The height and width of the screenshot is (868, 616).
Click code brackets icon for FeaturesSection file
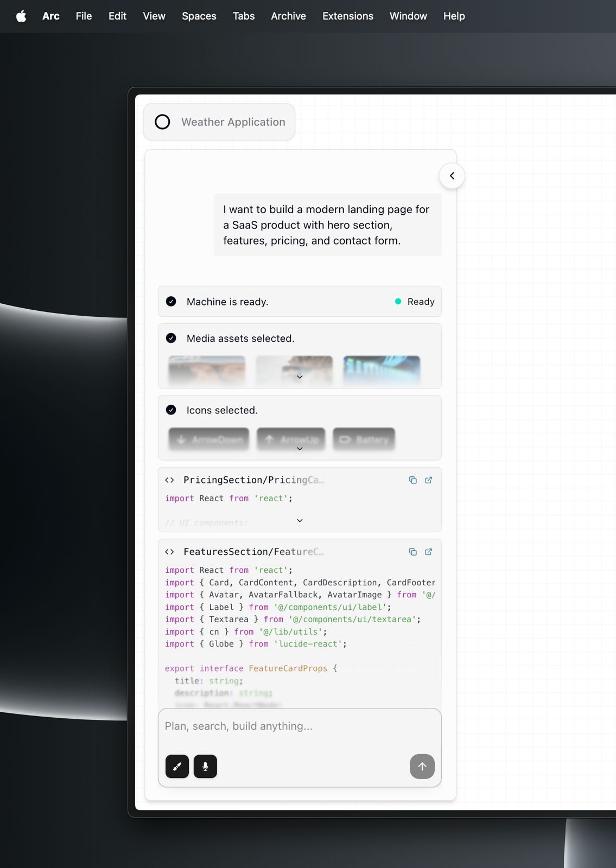coord(169,552)
